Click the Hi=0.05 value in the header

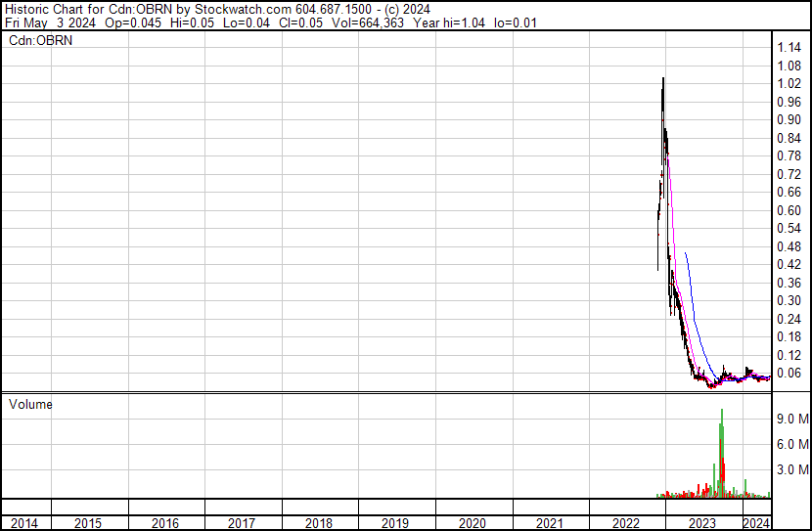click(x=193, y=22)
